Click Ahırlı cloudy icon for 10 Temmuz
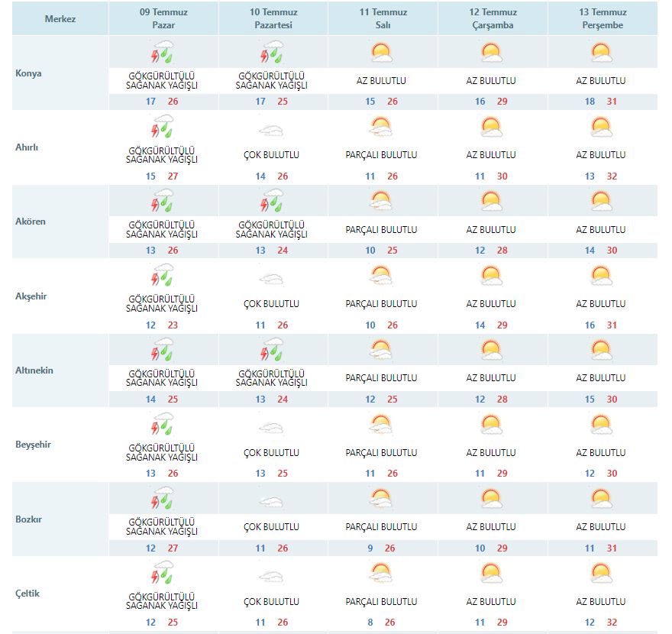Screen dimensions: 672x634 tap(271, 130)
